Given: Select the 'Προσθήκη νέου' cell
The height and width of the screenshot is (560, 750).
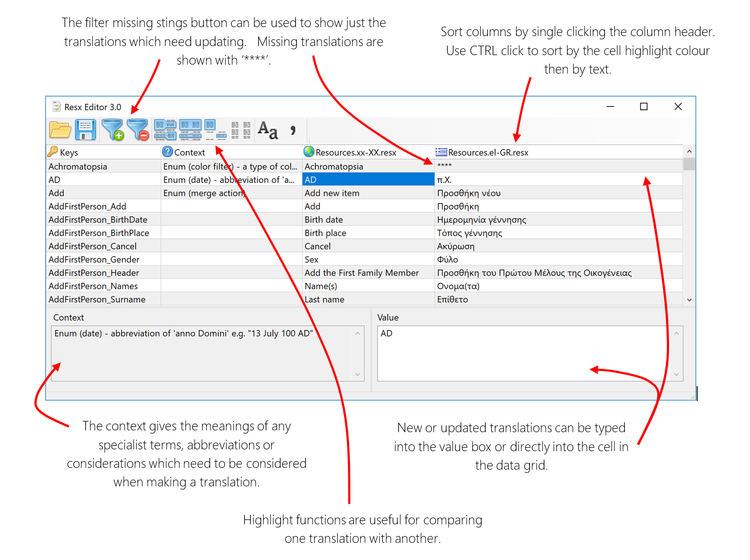Looking at the screenshot, I should (x=558, y=193).
